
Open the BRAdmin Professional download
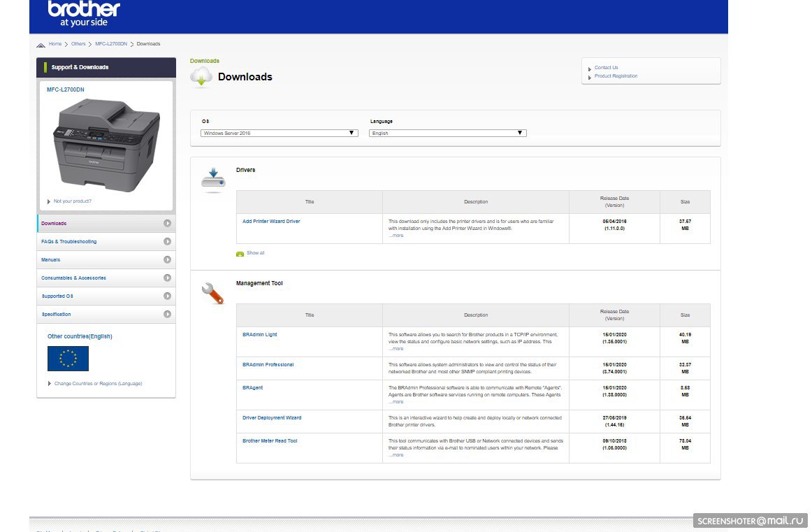pos(268,365)
